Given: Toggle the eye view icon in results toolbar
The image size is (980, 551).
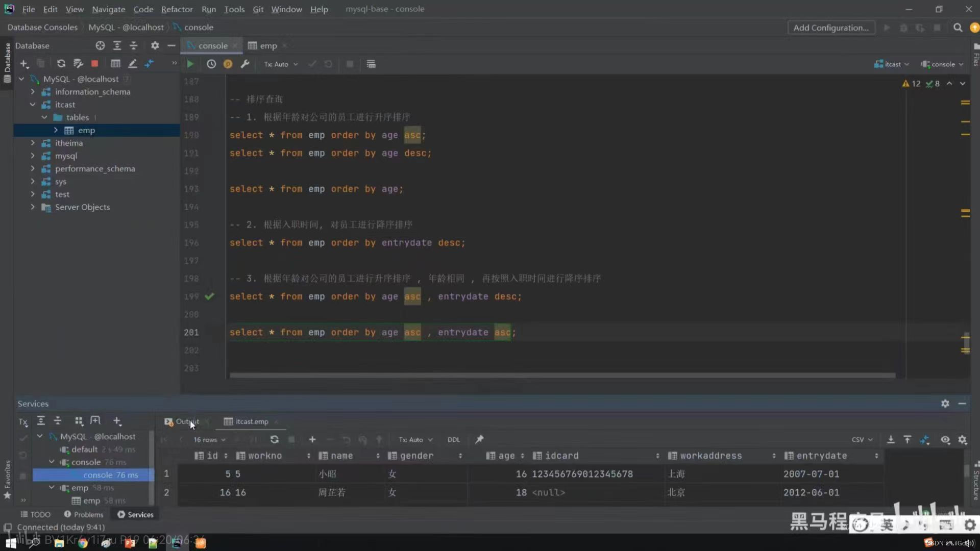Looking at the screenshot, I should [x=945, y=440].
